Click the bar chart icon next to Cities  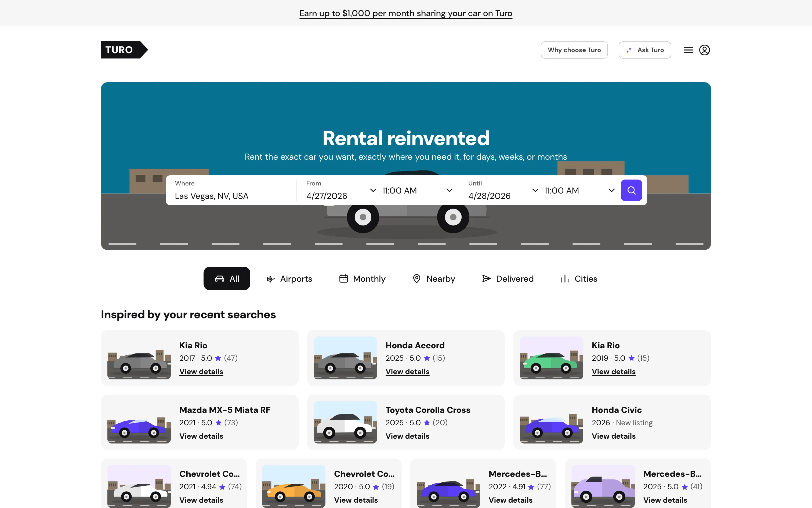565,279
